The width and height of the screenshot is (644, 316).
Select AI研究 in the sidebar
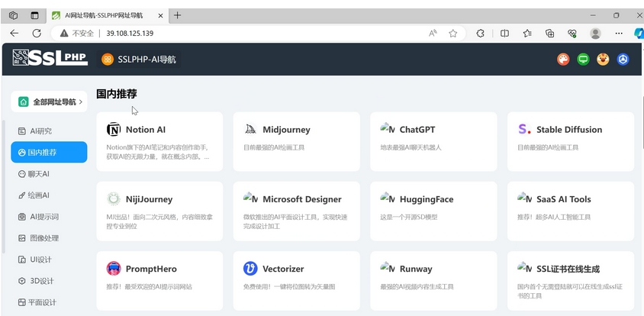click(49, 131)
